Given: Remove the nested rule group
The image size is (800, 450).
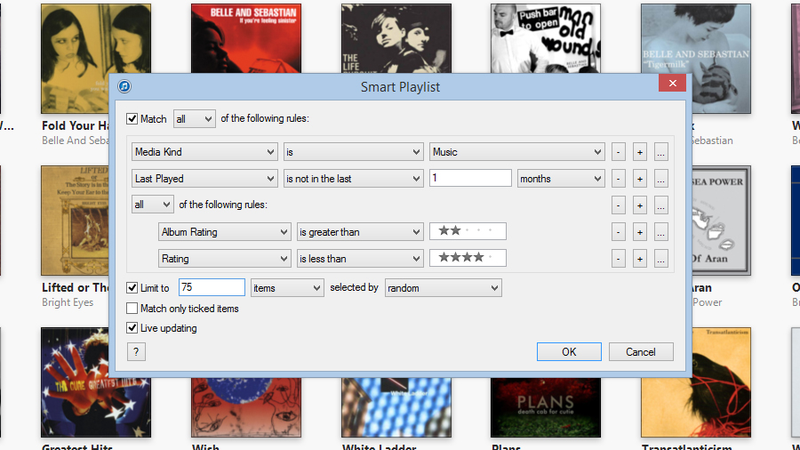Looking at the screenshot, I should (618, 206).
